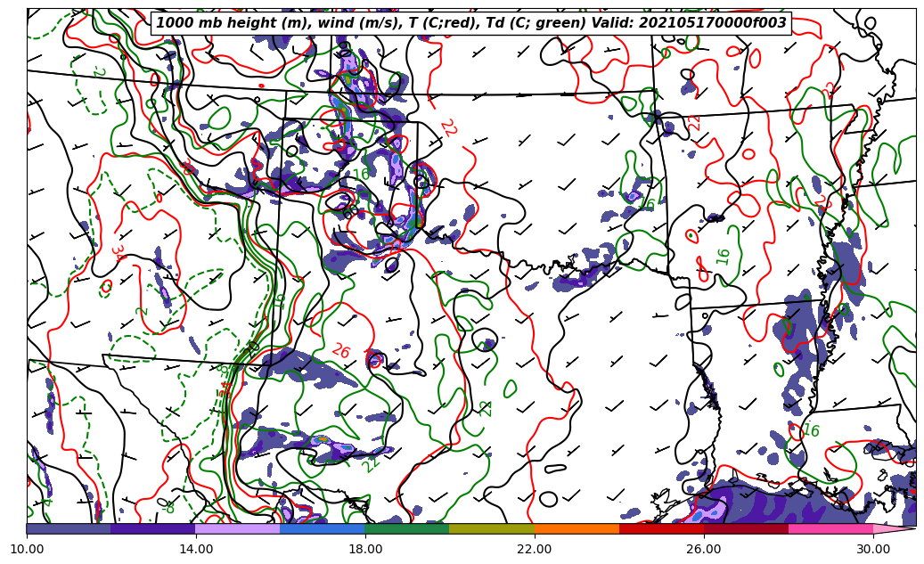This screenshot has width=924, height=564.
Task: Click the plot title text at top
Action: click(x=471, y=23)
